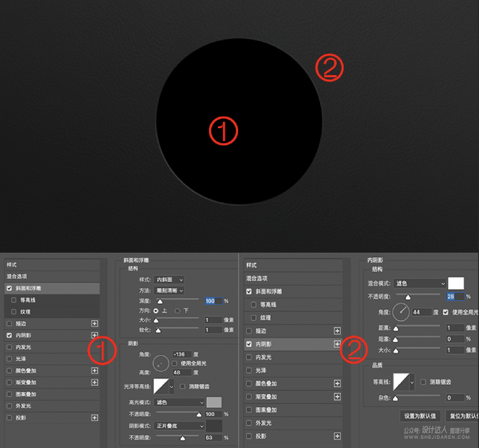
Task: Click the white color swatch beside 混合模式
Action: pos(456,283)
